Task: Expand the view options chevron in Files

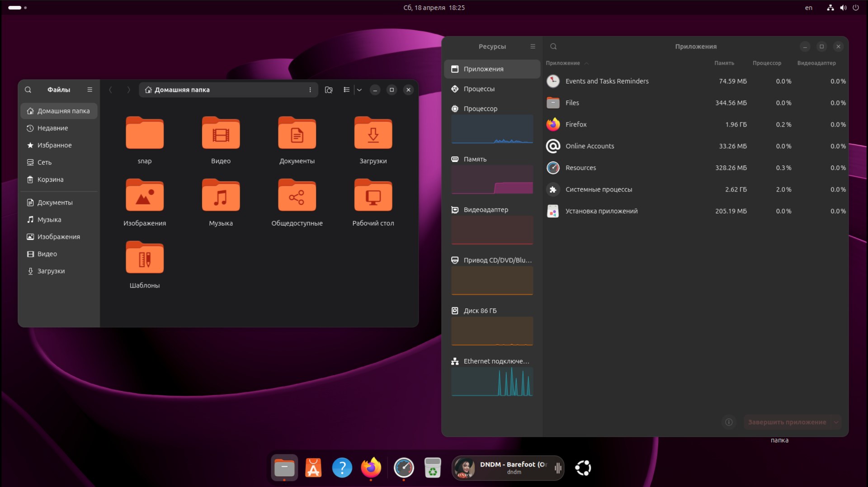Action: [359, 90]
